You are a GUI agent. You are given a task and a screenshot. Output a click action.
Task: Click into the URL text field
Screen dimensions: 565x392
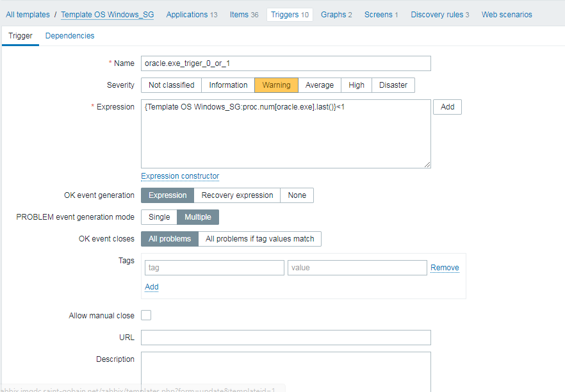(286, 338)
